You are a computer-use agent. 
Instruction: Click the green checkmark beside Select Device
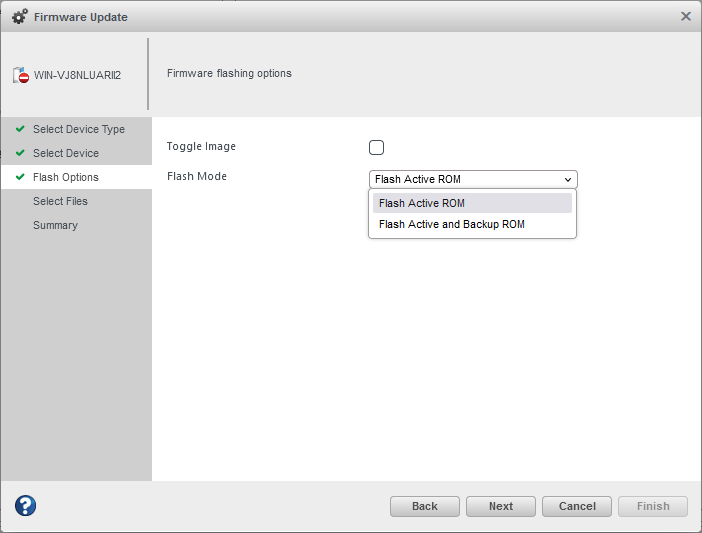tap(20, 153)
